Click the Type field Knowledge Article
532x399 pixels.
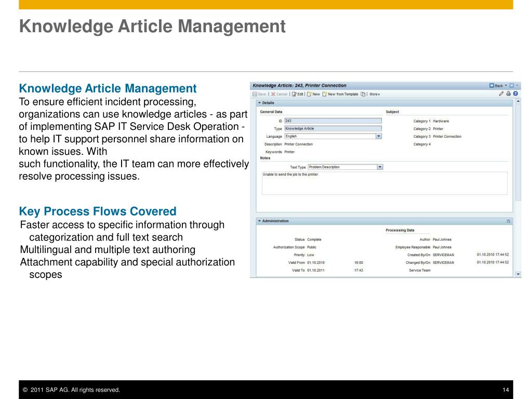click(x=333, y=129)
